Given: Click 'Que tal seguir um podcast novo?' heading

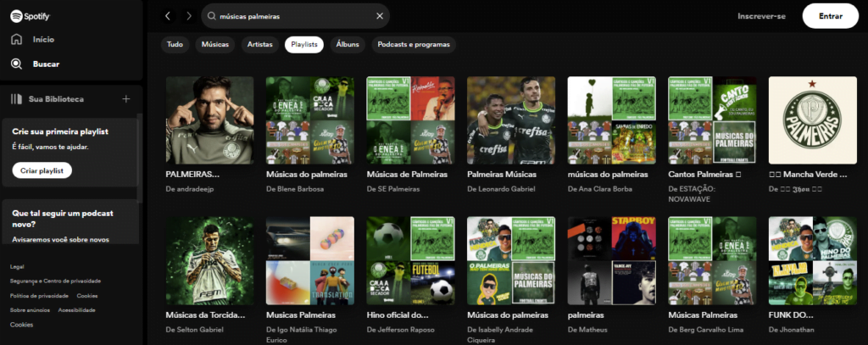Looking at the screenshot, I should point(63,220).
